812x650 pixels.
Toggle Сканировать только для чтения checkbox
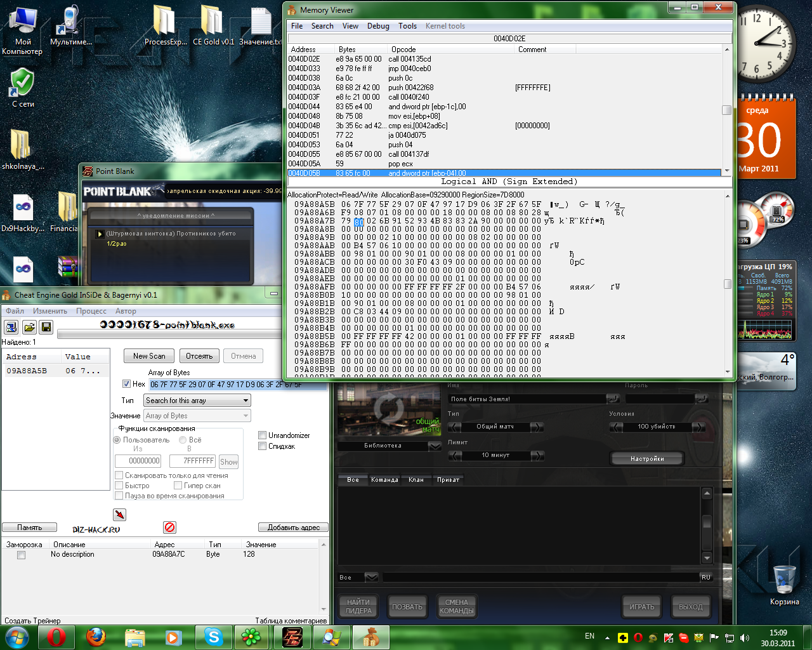(x=119, y=475)
